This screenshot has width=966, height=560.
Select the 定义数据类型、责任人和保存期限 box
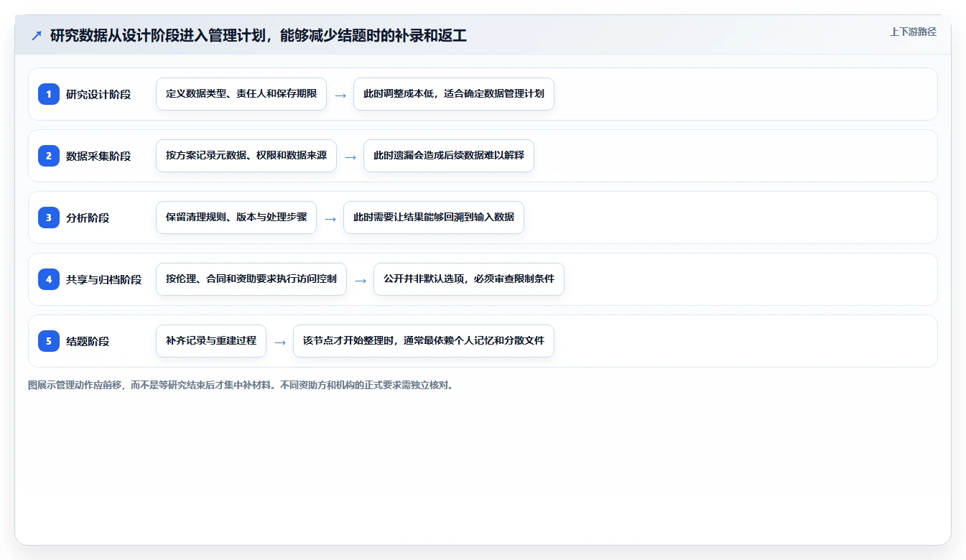241,93
